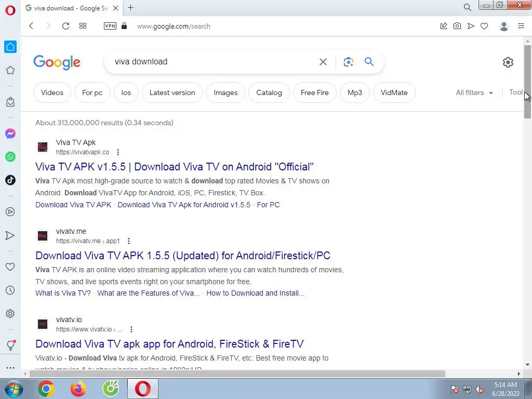
Task: Launch TikTok from the sidebar
Action: coord(10,180)
